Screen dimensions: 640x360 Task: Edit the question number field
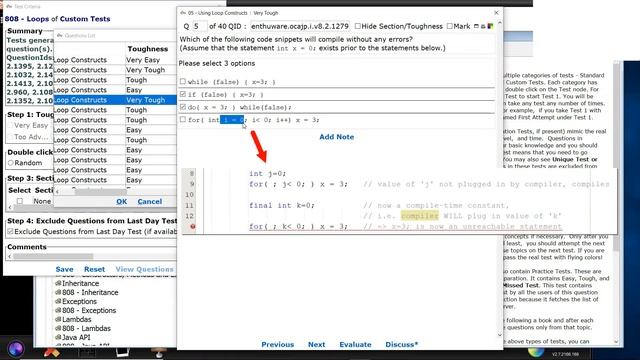point(199,26)
